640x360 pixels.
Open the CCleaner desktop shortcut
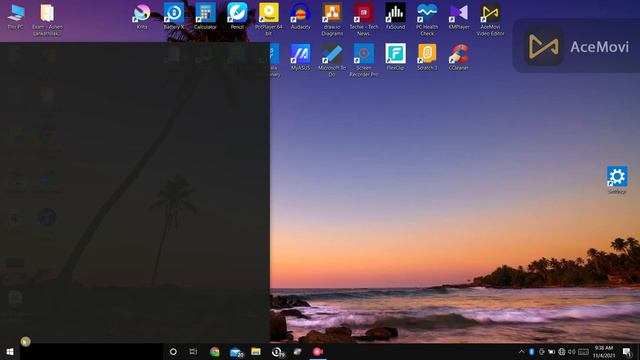[x=459, y=57]
